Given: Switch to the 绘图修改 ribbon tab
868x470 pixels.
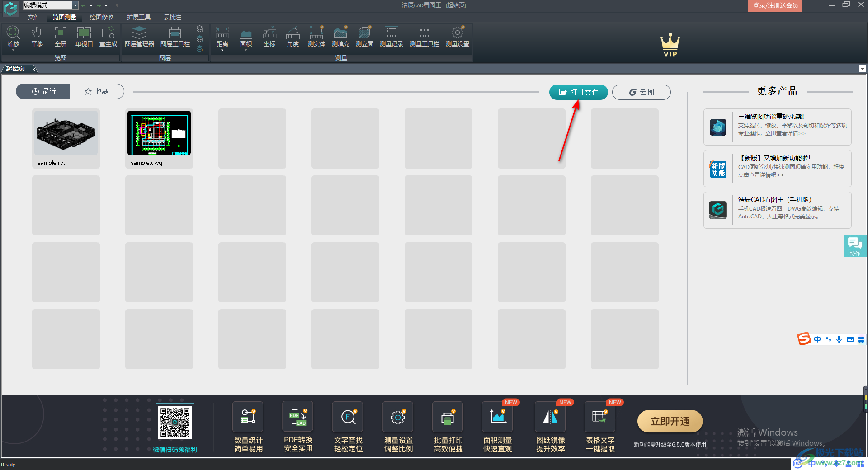Looking at the screenshot, I should 102,17.
